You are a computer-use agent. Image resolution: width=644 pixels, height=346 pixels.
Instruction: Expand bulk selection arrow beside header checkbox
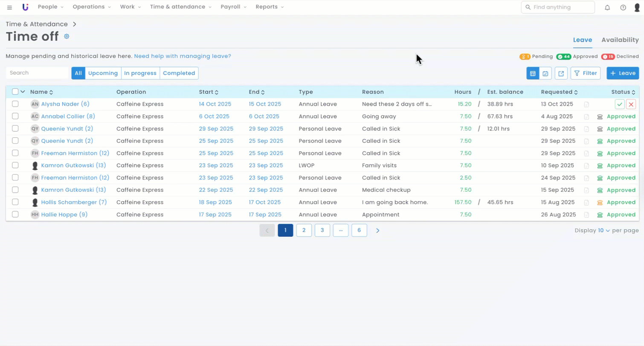(23, 92)
